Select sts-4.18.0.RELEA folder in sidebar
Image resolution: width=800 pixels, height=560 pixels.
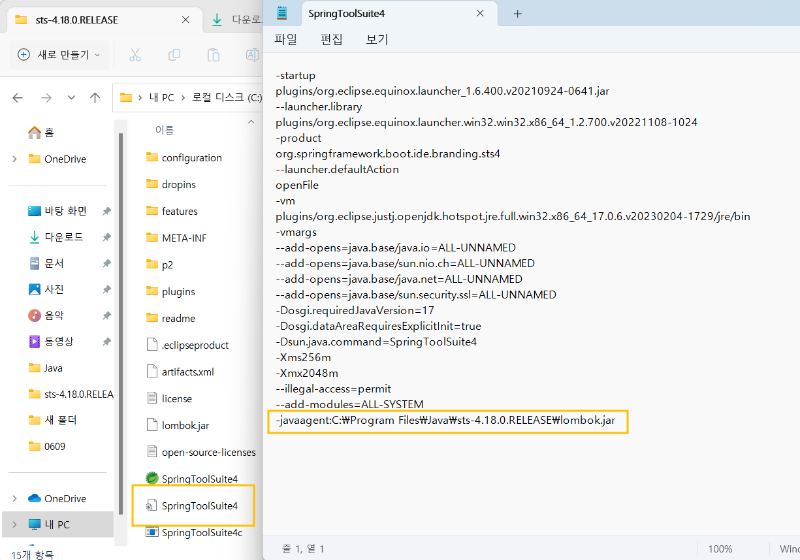(71, 394)
